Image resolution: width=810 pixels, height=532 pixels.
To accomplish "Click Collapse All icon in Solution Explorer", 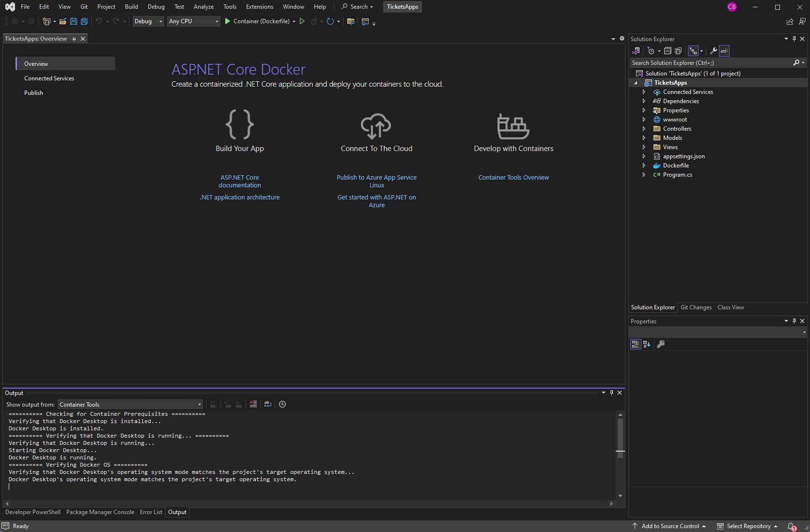I will (x=668, y=51).
